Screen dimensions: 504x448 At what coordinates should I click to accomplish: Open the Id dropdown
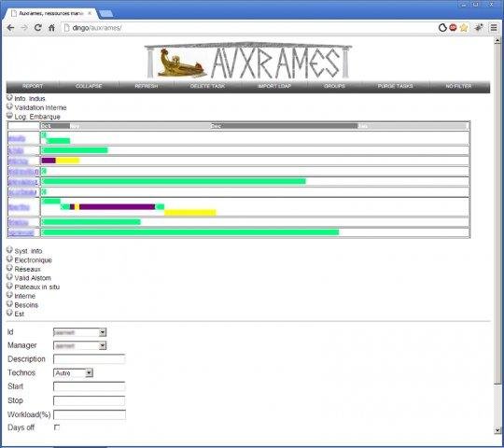pos(79,332)
